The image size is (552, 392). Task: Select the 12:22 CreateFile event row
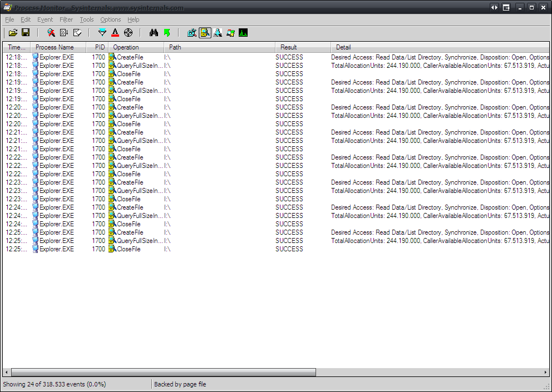point(276,157)
